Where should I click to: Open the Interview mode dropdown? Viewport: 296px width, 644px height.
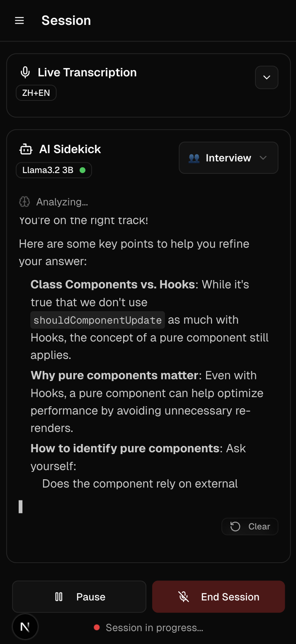[x=228, y=158]
